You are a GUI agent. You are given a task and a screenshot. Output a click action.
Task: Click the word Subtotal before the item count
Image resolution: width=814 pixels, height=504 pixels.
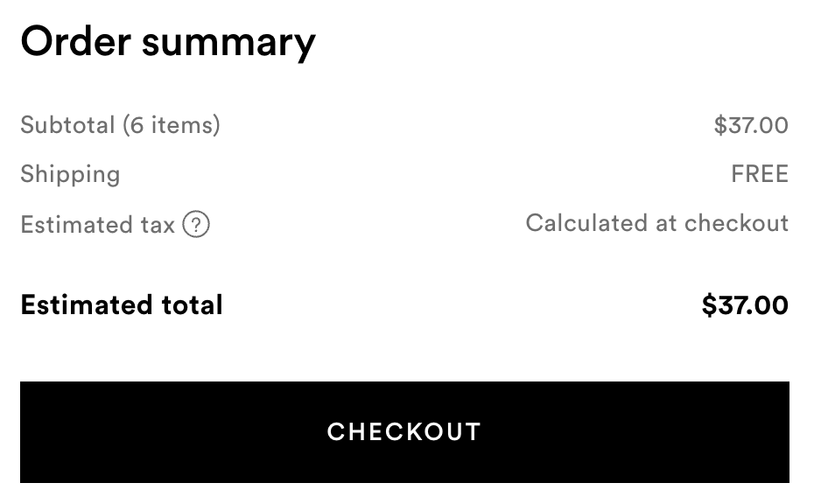67,125
